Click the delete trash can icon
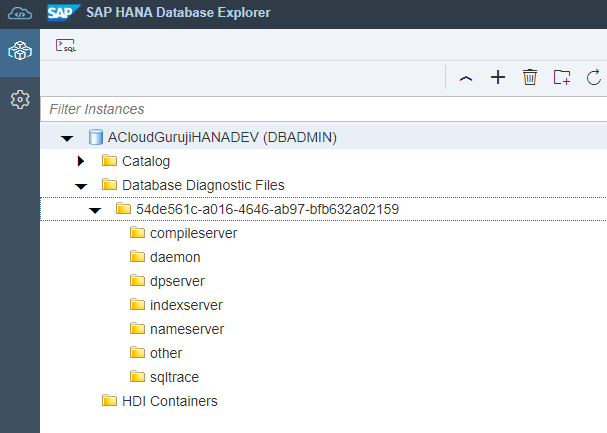 pyautogui.click(x=530, y=78)
